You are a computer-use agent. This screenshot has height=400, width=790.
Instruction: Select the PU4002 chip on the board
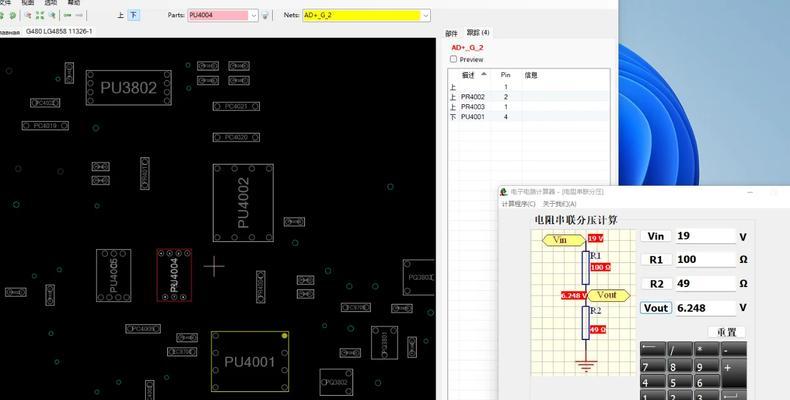point(243,203)
